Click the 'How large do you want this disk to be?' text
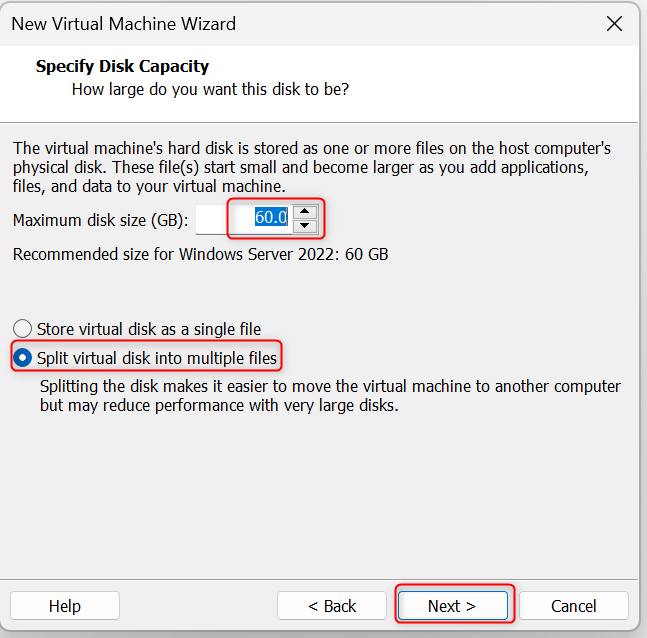647x638 pixels. pos(210,90)
